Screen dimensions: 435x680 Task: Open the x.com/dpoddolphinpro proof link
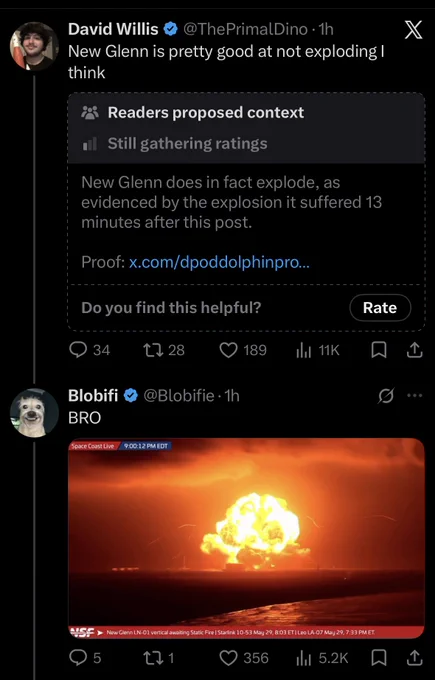tap(219, 262)
